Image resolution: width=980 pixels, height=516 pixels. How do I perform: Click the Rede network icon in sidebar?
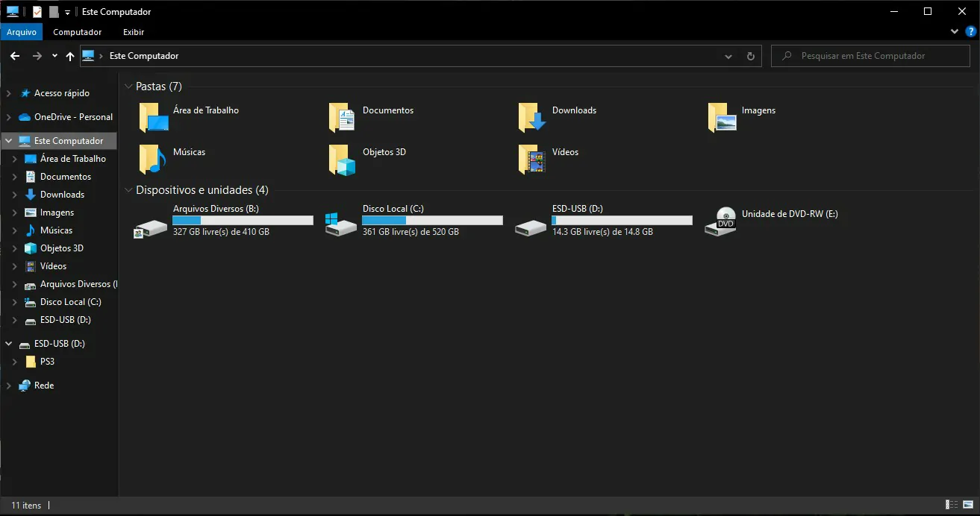pyautogui.click(x=25, y=386)
